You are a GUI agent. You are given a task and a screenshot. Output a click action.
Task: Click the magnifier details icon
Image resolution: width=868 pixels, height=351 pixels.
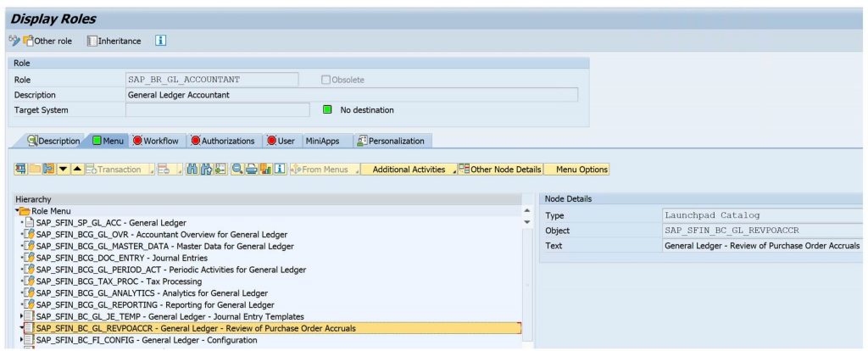coord(237,170)
